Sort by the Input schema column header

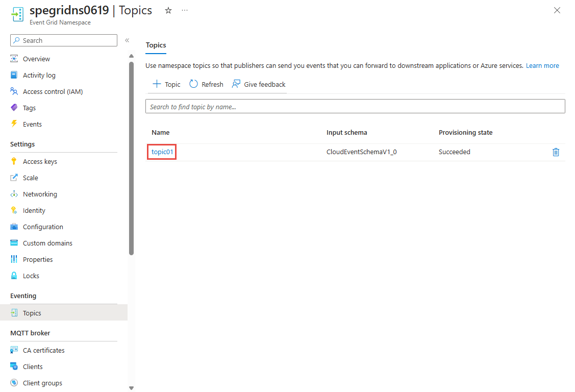pos(346,132)
